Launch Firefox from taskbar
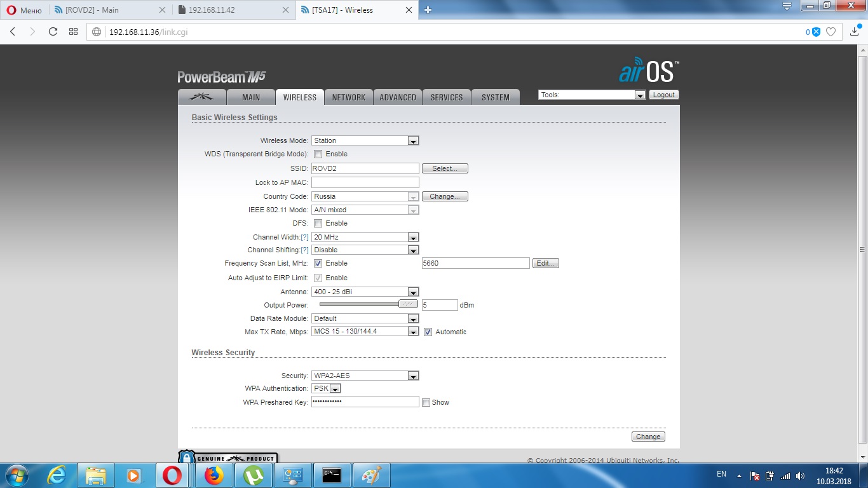Viewport: 868px width, 488px height. [214, 475]
